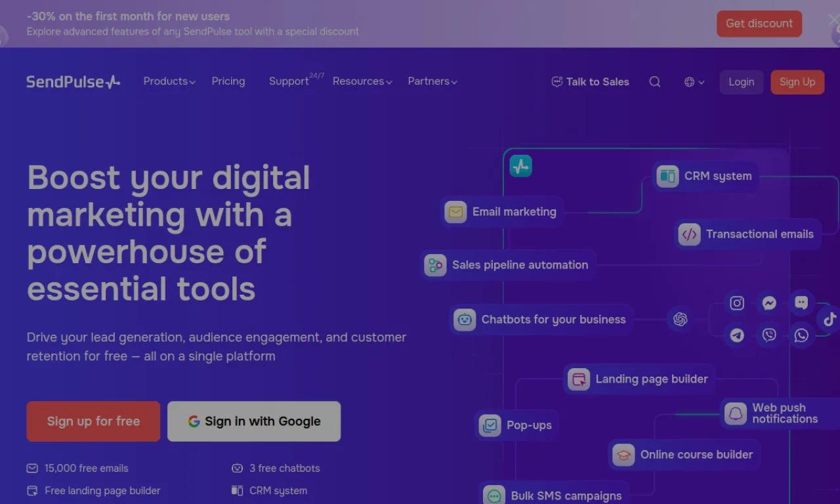Click the Landing page builder label

[652, 379]
